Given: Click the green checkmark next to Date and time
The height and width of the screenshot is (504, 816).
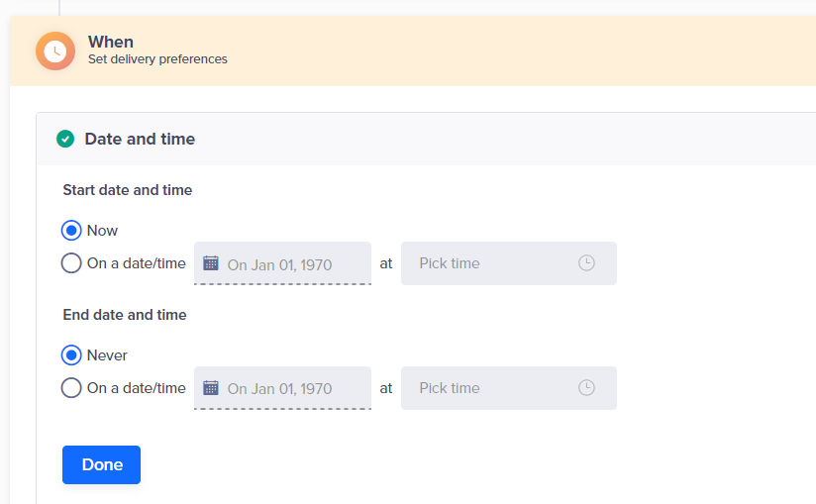Looking at the screenshot, I should [x=65, y=139].
